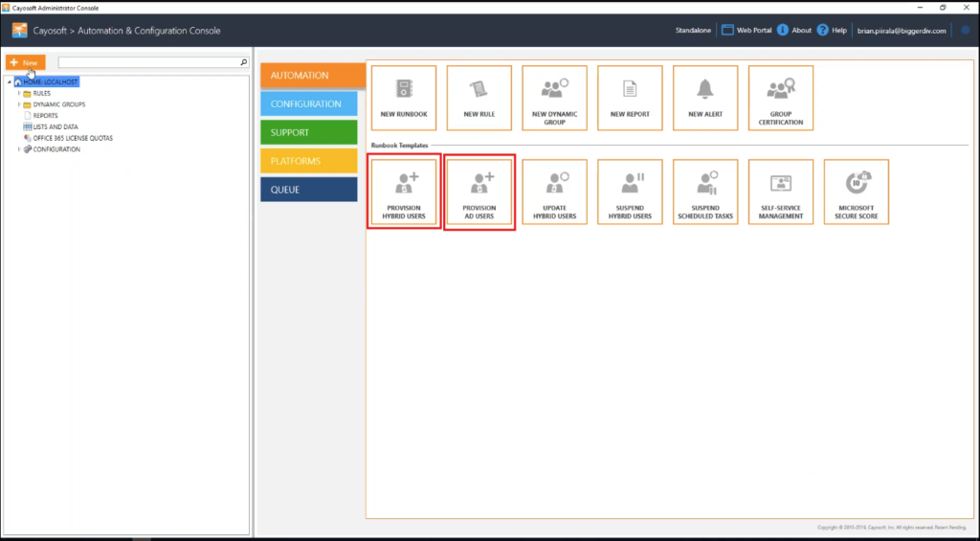Click the Web Portal link text
This screenshot has height=541, width=980.
754,30
